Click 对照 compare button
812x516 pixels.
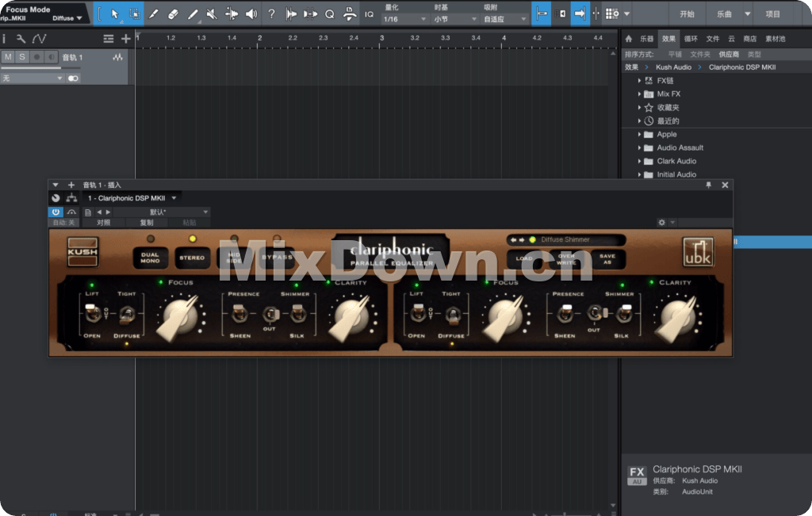tap(104, 223)
